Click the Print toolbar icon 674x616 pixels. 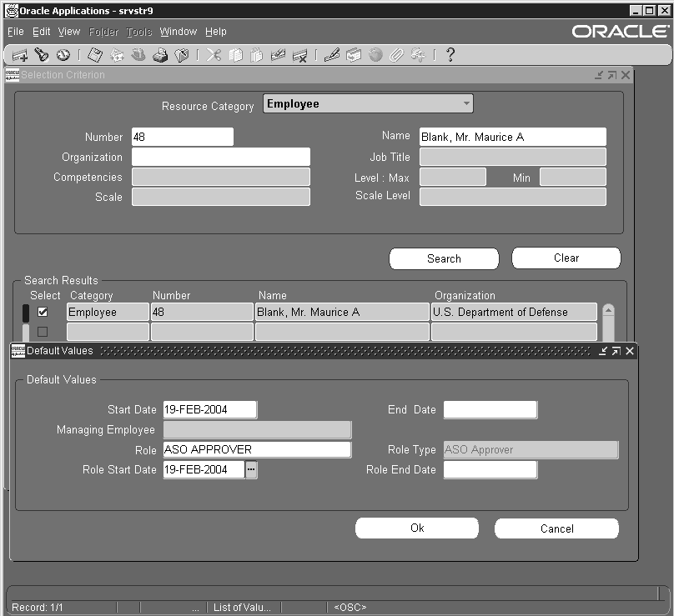(x=160, y=55)
